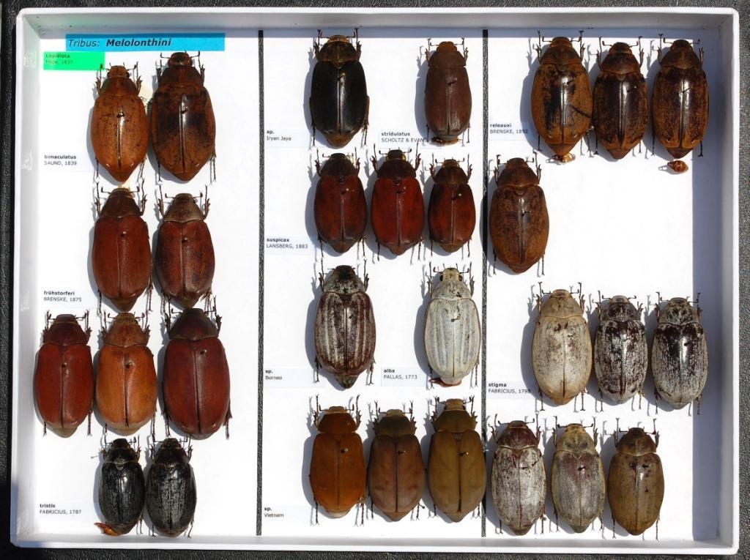This screenshot has height=560, width=750.
Task: Click the detached orange fragment below releauxi beetles
Action: (x=677, y=166)
